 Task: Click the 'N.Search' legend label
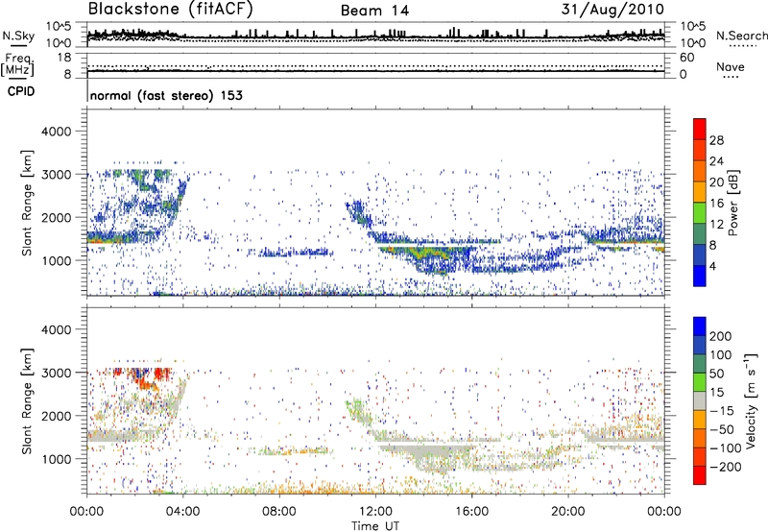pos(741,36)
